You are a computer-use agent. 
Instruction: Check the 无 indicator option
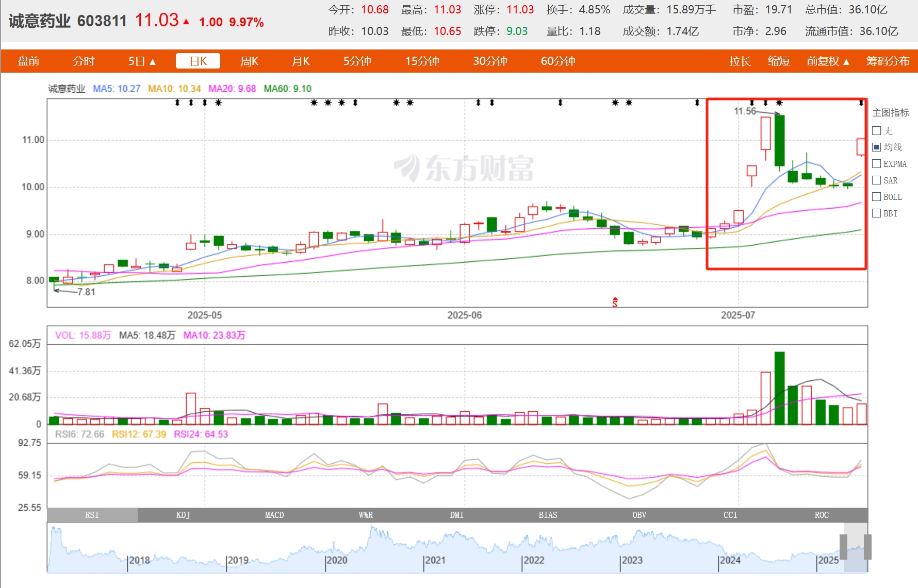point(876,131)
